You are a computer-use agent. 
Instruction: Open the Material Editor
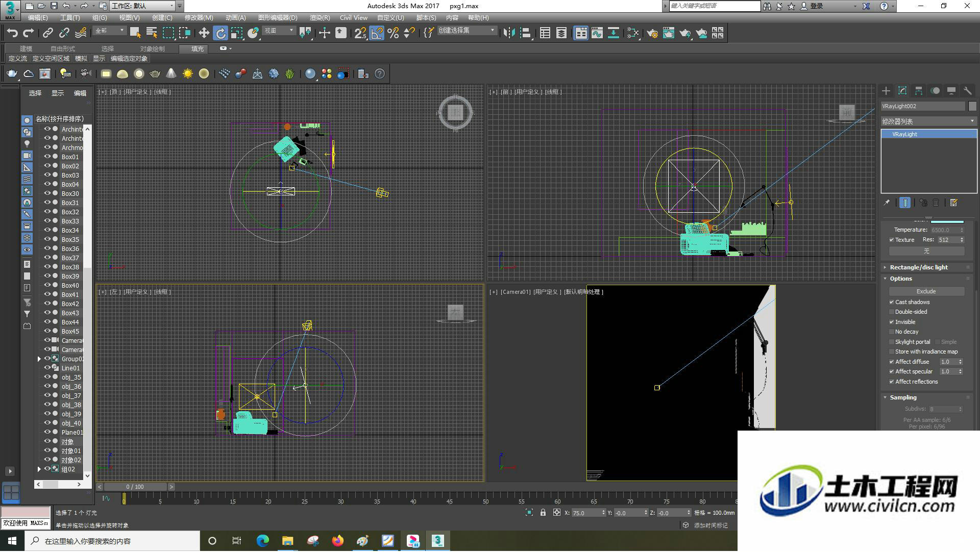click(x=633, y=33)
